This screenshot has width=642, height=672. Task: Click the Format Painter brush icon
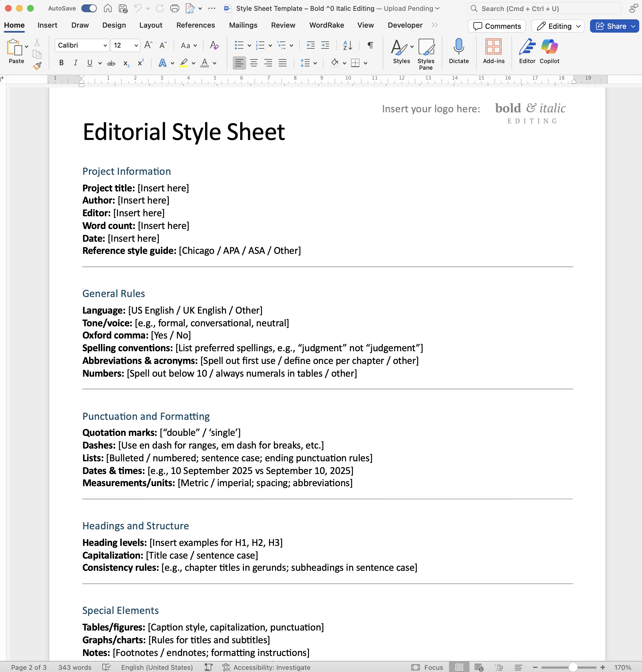(37, 66)
